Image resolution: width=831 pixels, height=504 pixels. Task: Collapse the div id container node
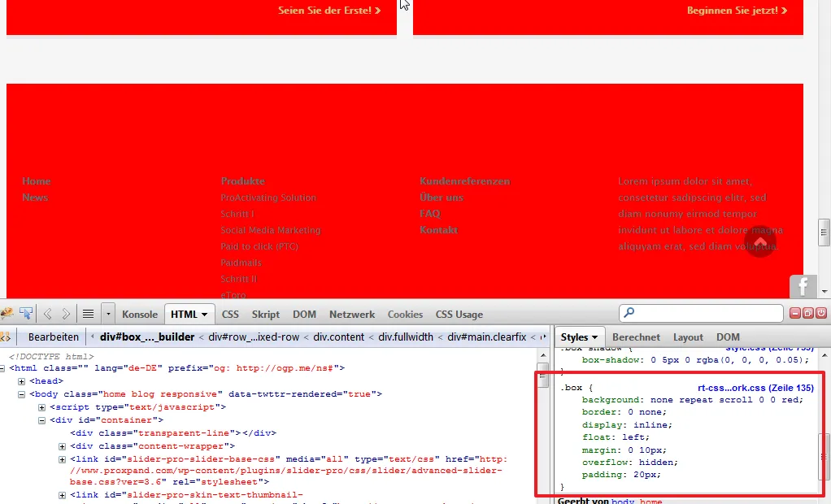pos(41,420)
